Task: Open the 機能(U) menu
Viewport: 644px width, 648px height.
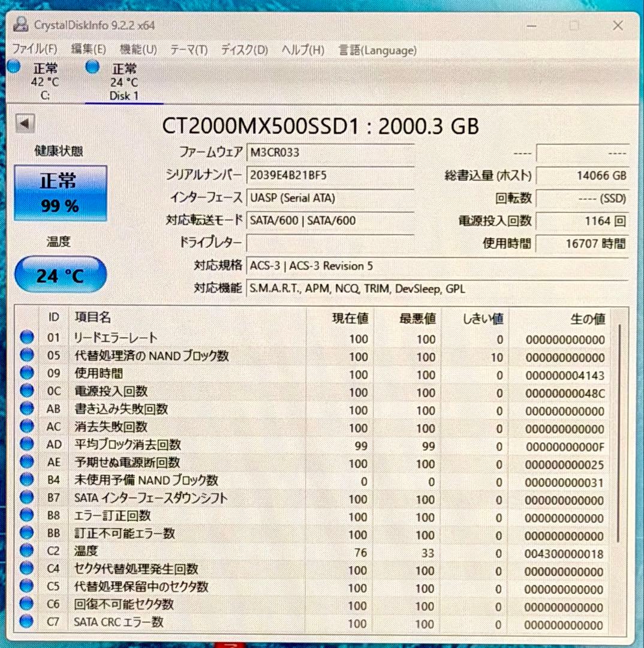Action: (x=138, y=50)
